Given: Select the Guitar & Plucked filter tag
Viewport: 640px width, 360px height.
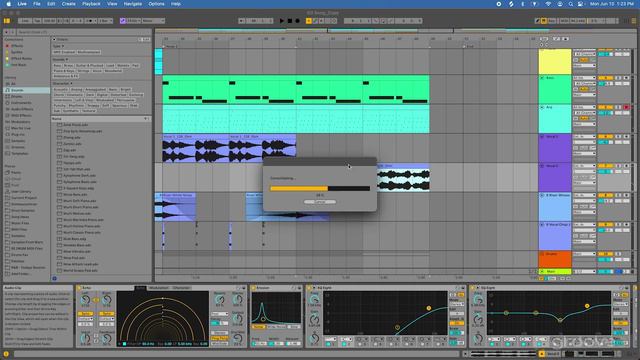Looking at the screenshot, I should (89, 66).
